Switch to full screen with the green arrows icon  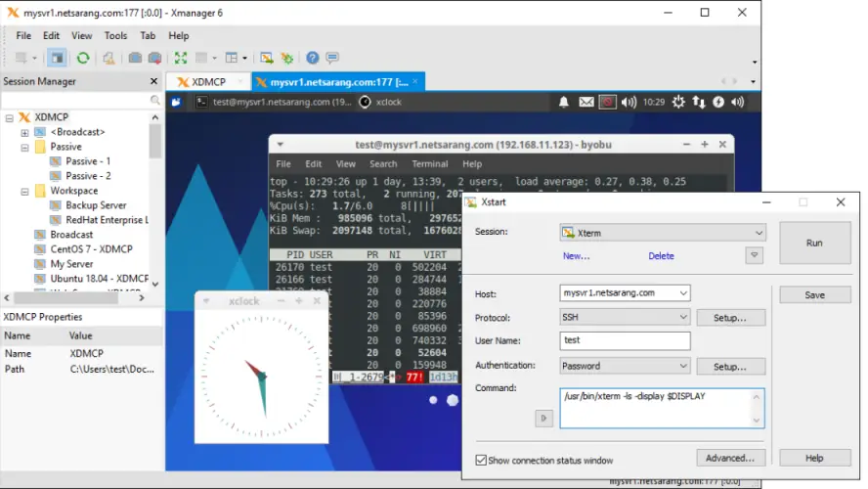pos(181,58)
